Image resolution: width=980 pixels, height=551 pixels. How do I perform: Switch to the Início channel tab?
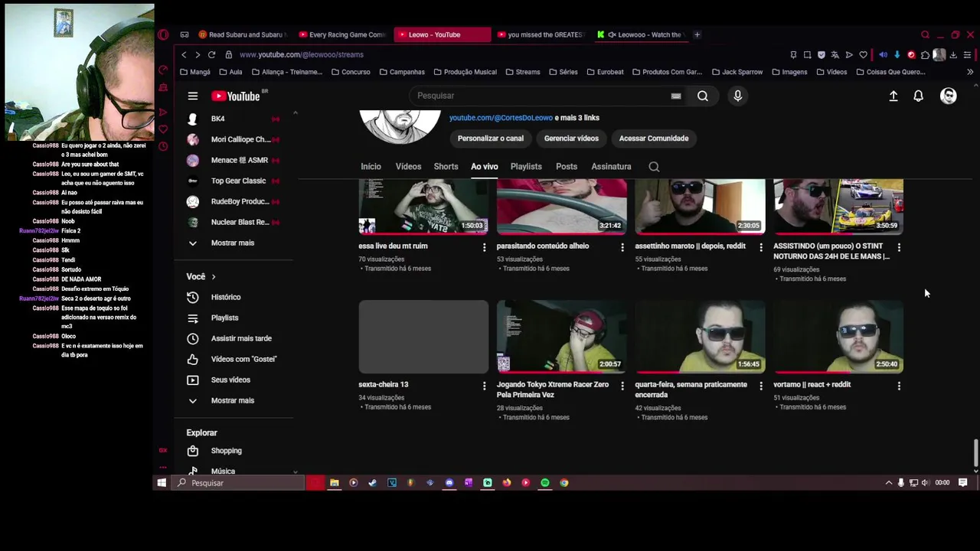click(371, 166)
